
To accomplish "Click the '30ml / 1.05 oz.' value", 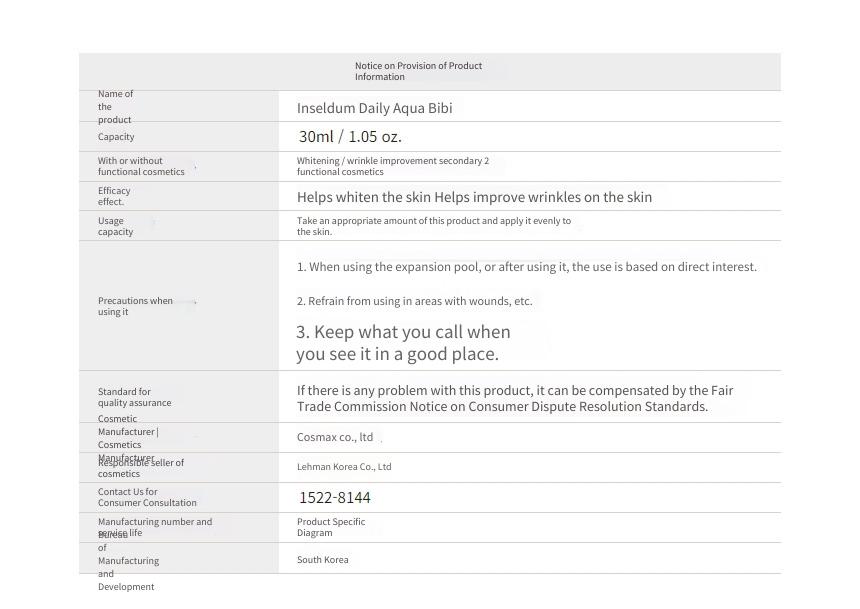I will click(350, 137).
